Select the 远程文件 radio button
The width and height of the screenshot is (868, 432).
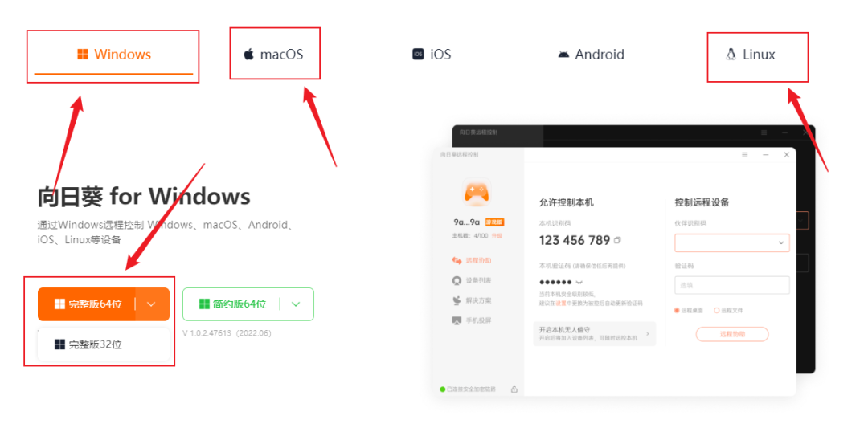[x=716, y=310]
